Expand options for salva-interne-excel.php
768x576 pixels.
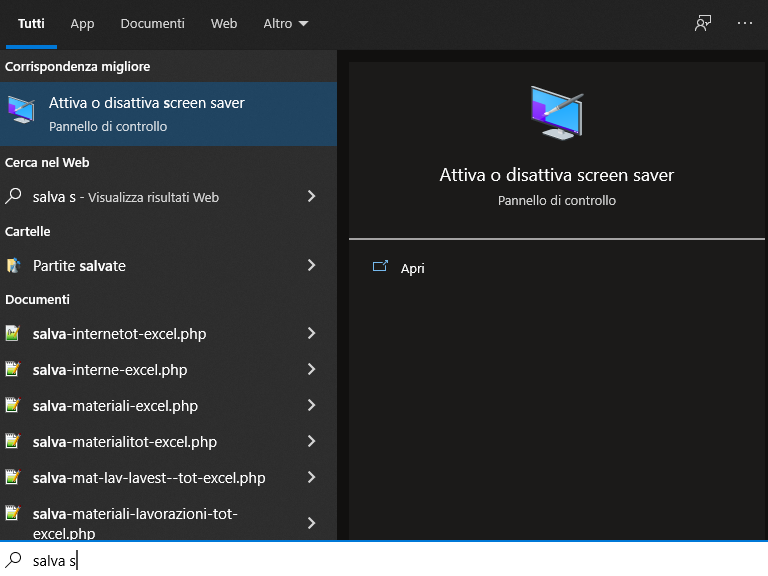pyautogui.click(x=312, y=369)
